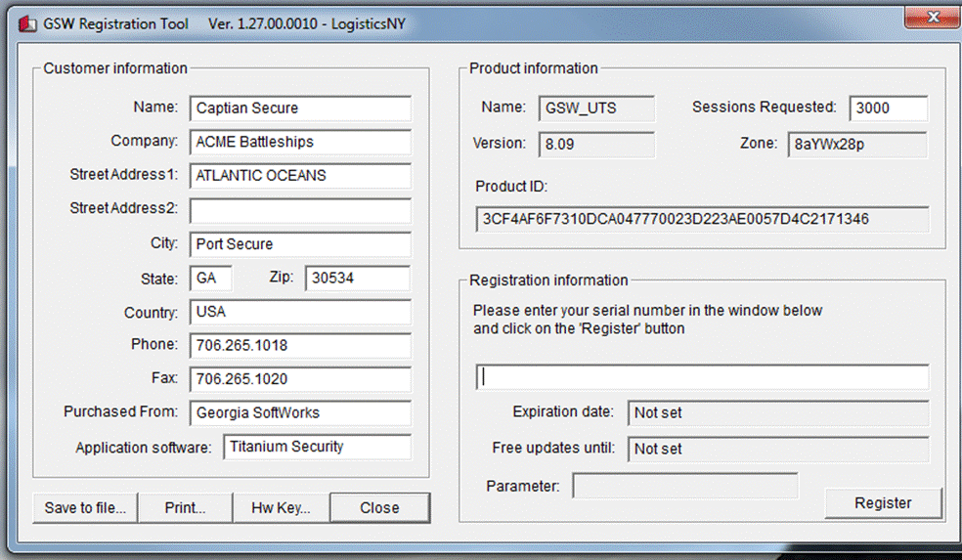Click the State field containing GA

[210, 279]
